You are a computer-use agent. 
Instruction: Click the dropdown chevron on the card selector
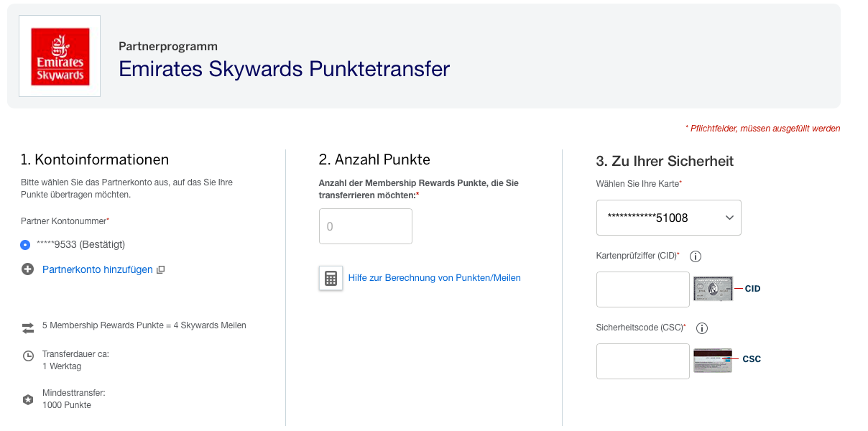729,218
